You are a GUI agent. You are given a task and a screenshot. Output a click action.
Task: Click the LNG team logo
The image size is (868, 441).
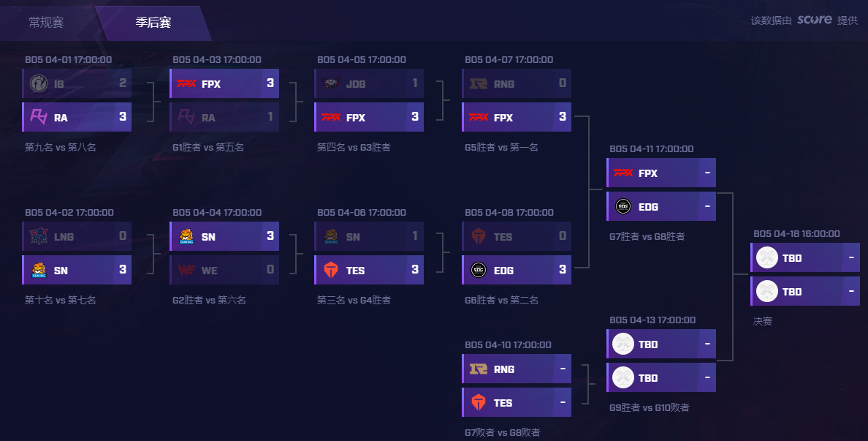coord(37,237)
